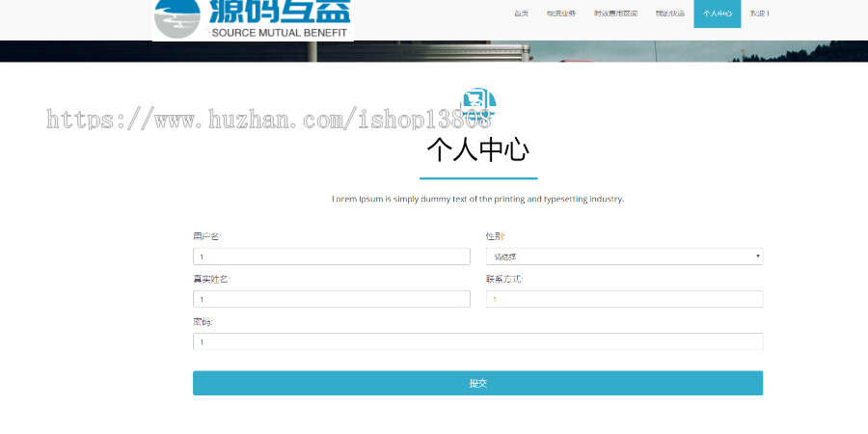Click the Lorem Ipsum description text
The image size is (868, 434).
(477, 199)
